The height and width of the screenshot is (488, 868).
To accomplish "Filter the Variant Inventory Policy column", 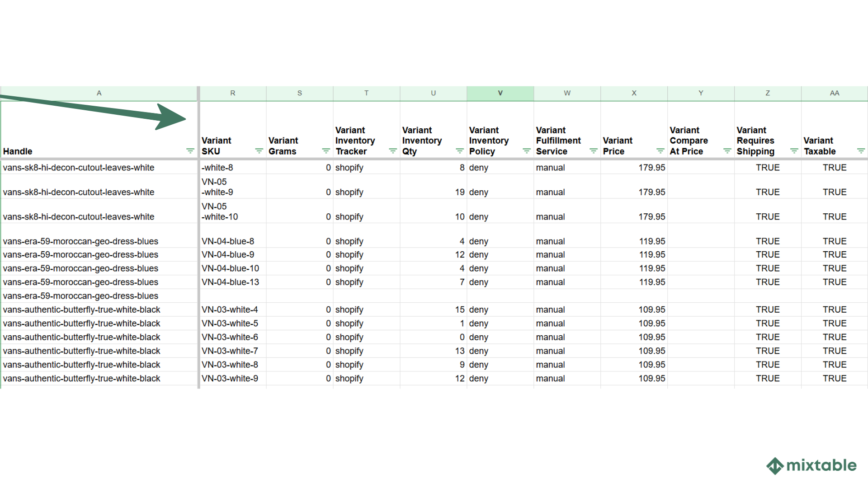I will point(526,151).
